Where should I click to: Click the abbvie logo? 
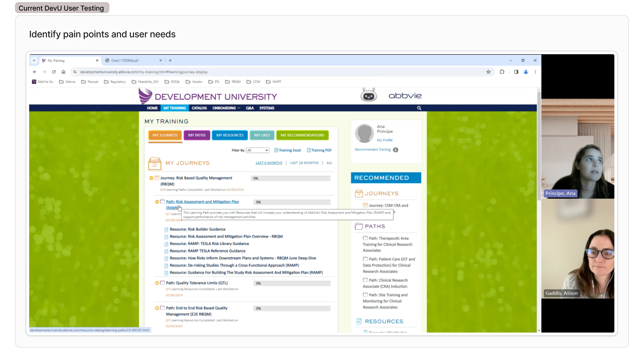click(x=405, y=96)
